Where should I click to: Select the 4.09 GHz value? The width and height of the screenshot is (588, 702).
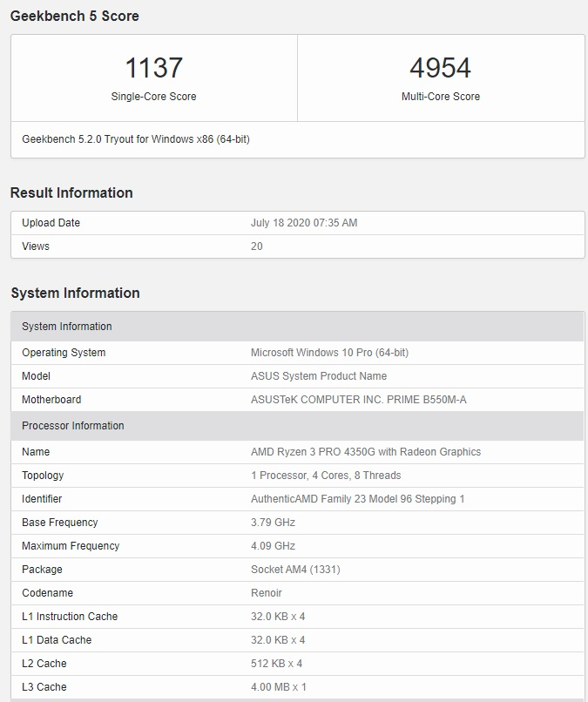(x=274, y=546)
